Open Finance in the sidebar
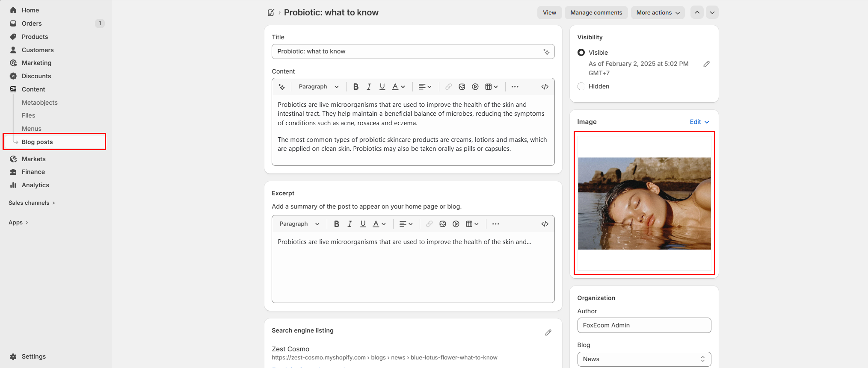Screen dimensions: 868x368 33,172
